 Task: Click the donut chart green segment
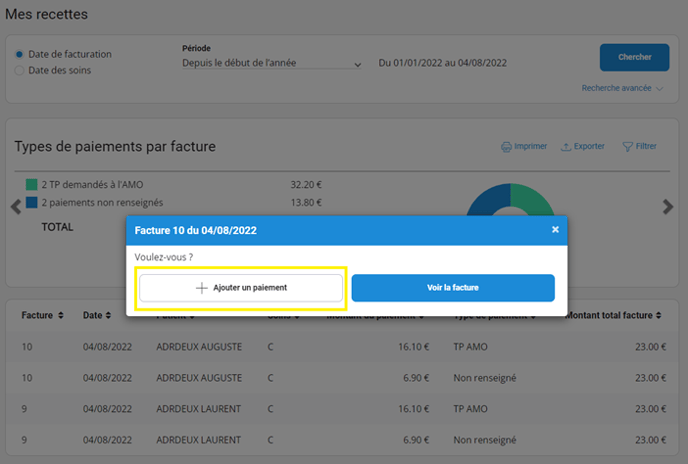click(539, 198)
